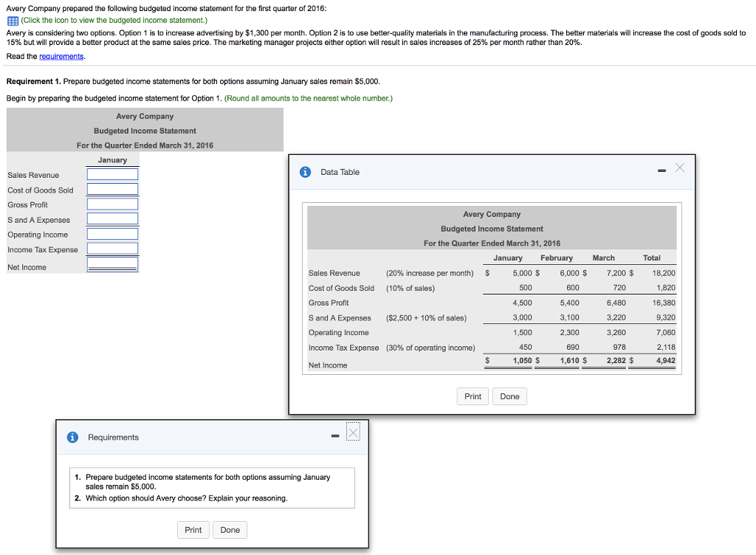756x555 pixels.
Task: Click the Requirements info icon
Action: 72,438
